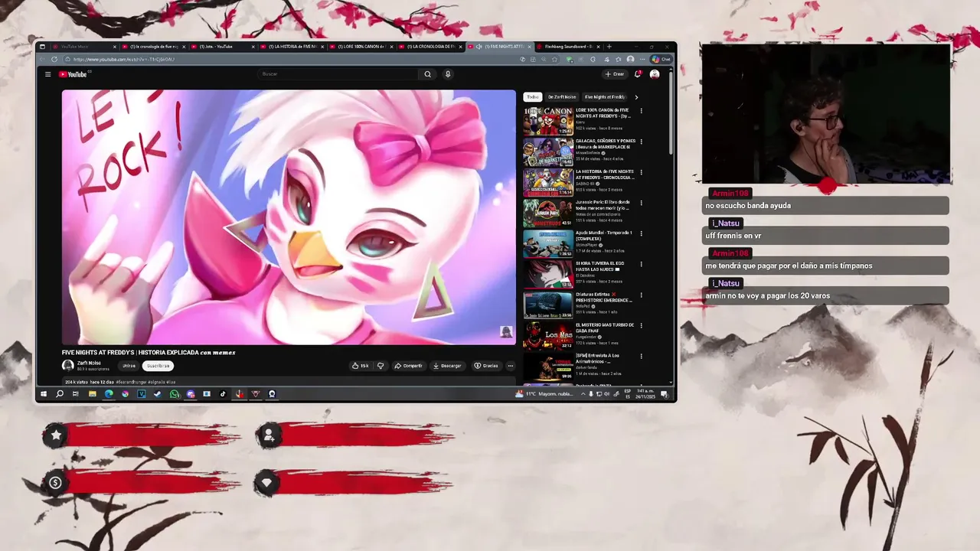Screen dimensions: 980x551
Task: Open the Windows Start button
Action: coord(44,394)
